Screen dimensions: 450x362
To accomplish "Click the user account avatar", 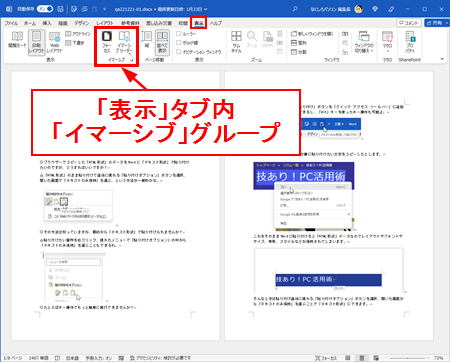I will [x=359, y=9].
